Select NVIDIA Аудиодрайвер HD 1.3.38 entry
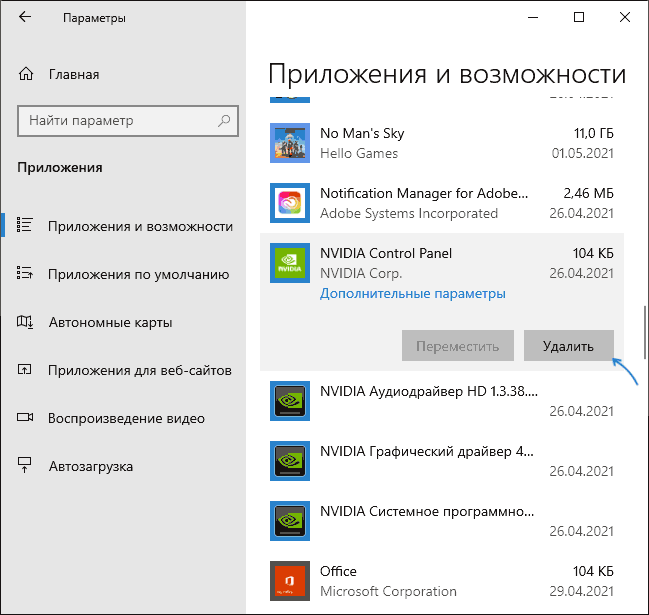 point(442,401)
